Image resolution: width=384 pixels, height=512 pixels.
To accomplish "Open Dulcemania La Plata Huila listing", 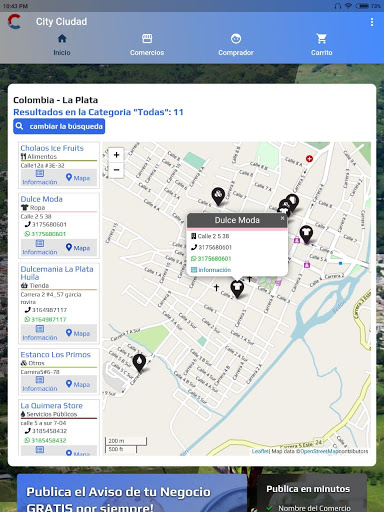I will pyautogui.click(x=57, y=273).
